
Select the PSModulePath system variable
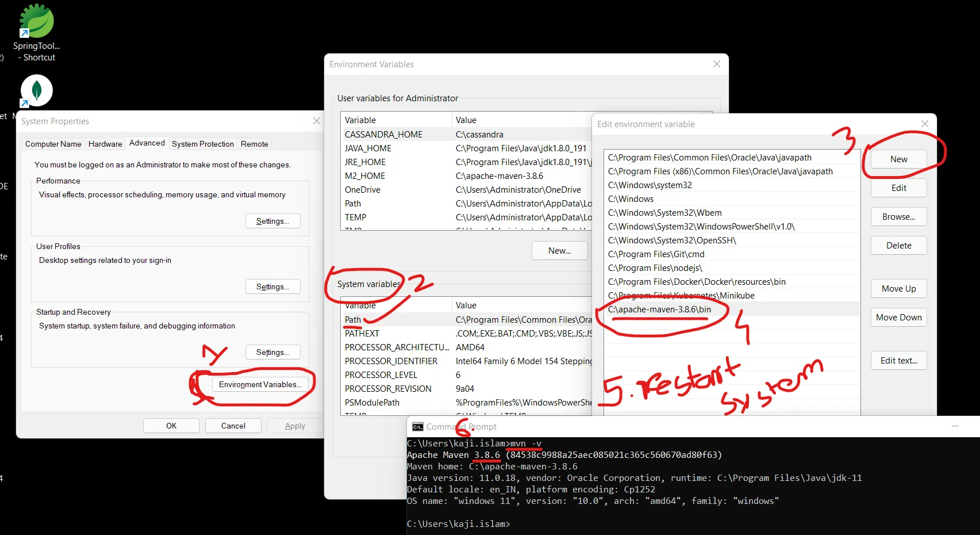pos(466,403)
